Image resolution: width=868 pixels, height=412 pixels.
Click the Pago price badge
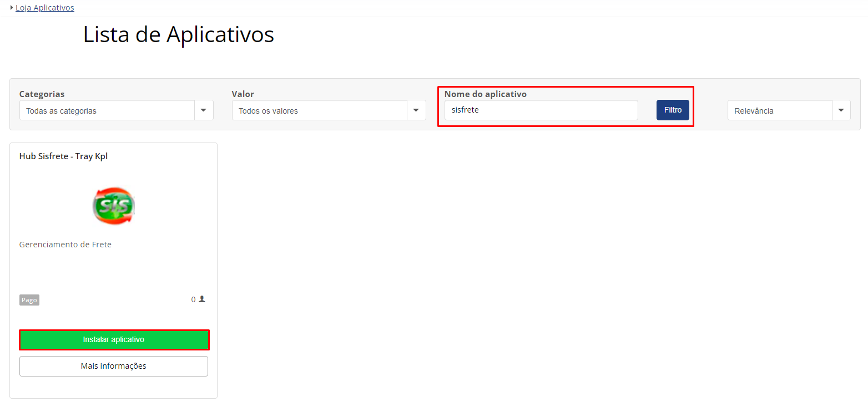pos(29,300)
